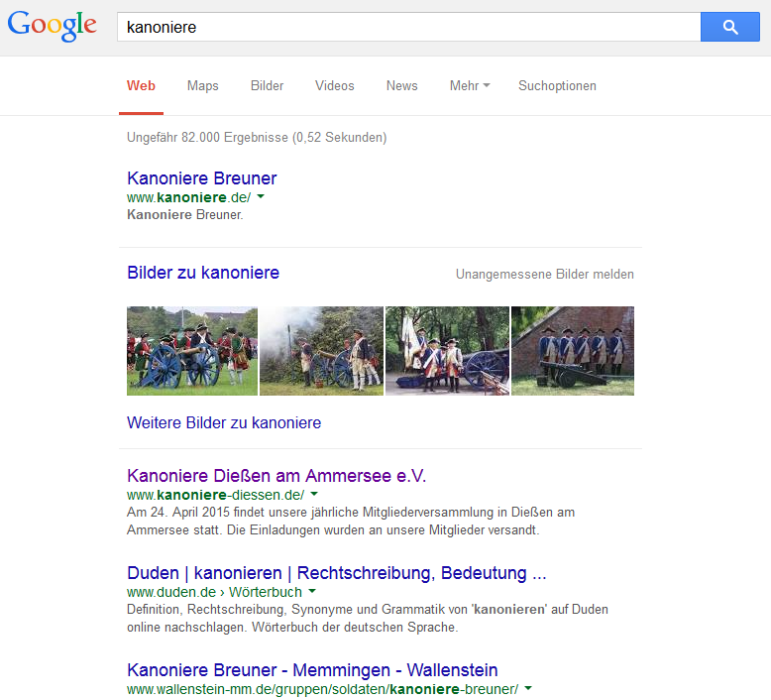The height and width of the screenshot is (700, 771).
Task: Expand the arrow next to www.kanoniere-diessen.de/
Action: tap(314, 494)
